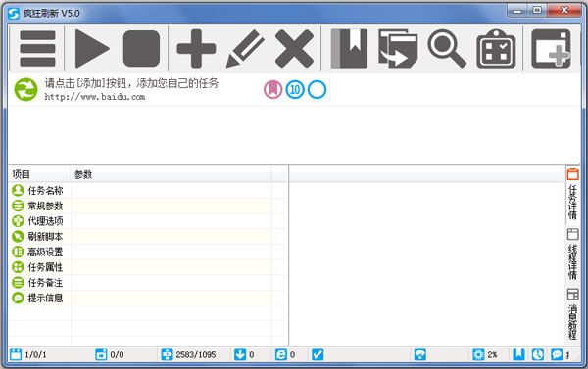This screenshot has width=588, height=369.
Task: Toggle the status bar checkmark box
Action: 318,354
